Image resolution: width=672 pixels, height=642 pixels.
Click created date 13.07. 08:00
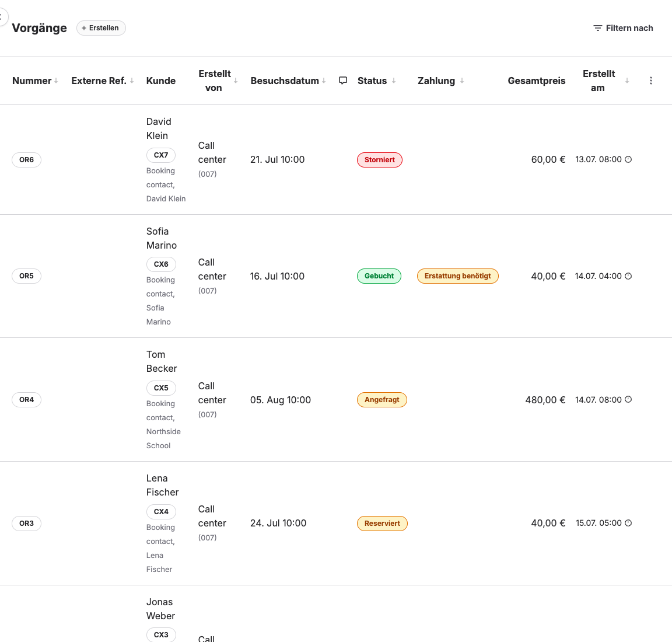tap(598, 159)
